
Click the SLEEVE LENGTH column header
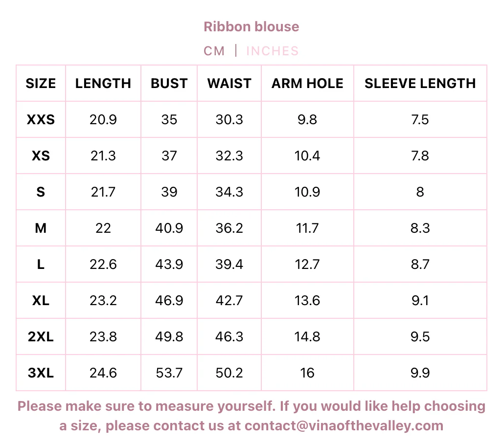[420, 83]
